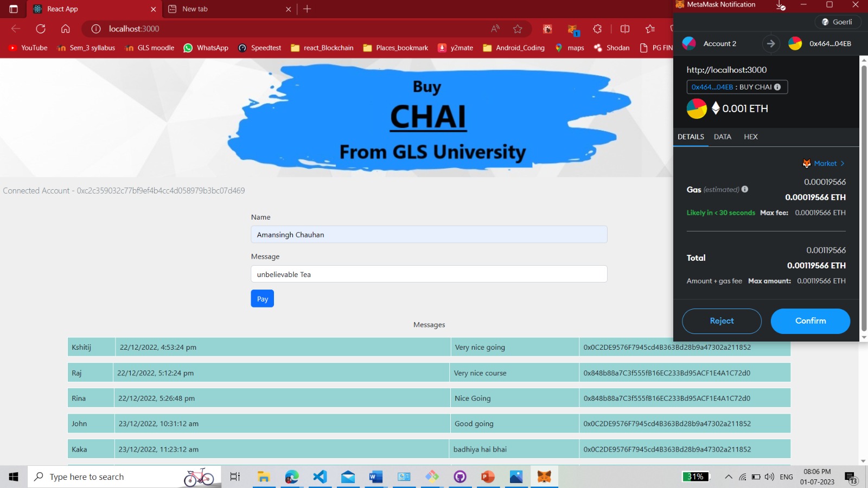Click the info icon beside BUY CHAI
Viewport: 868px width, 488px height.
777,87
